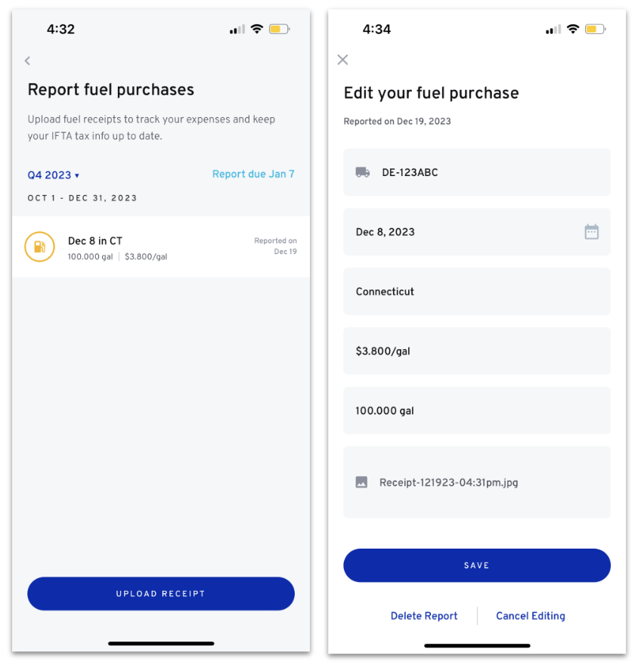
Task: Click the Cancel Editing link
Action: pyautogui.click(x=531, y=616)
